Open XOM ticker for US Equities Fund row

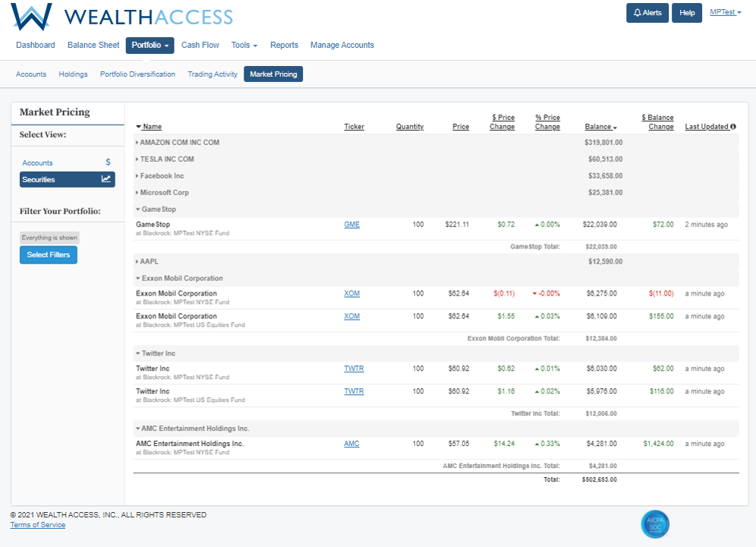click(x=351, y=316)
